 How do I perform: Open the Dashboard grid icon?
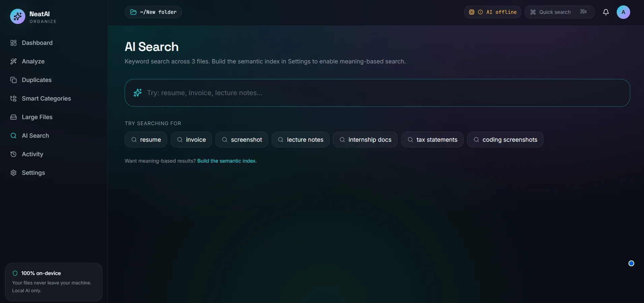click(x=13, y=43)
